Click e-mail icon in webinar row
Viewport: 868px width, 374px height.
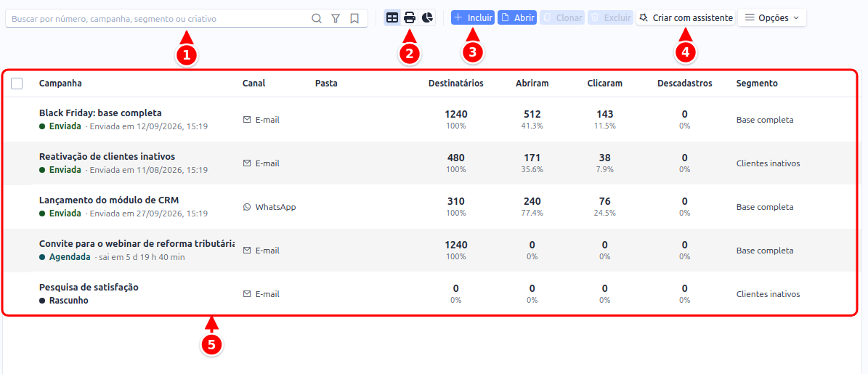click(x=247, y=251)
